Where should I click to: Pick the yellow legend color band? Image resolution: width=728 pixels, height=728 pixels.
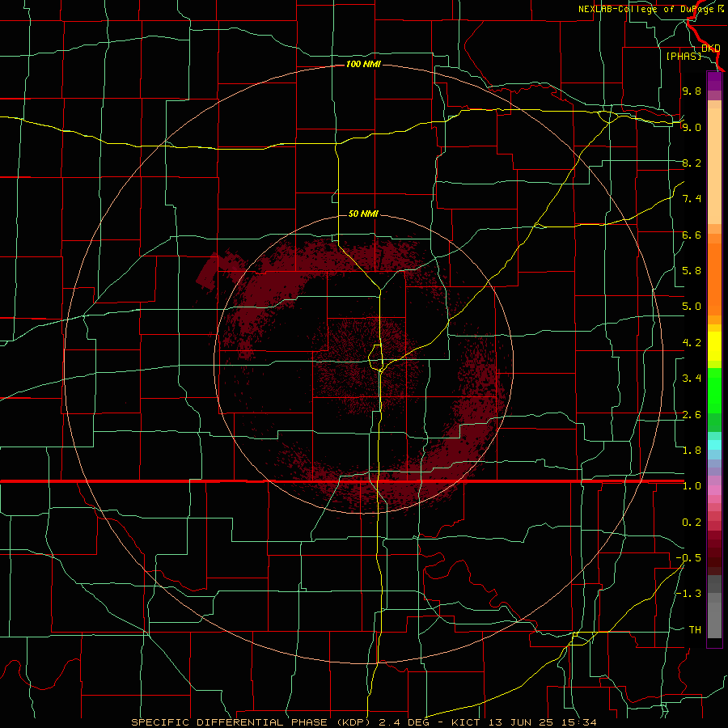[714, 346]
